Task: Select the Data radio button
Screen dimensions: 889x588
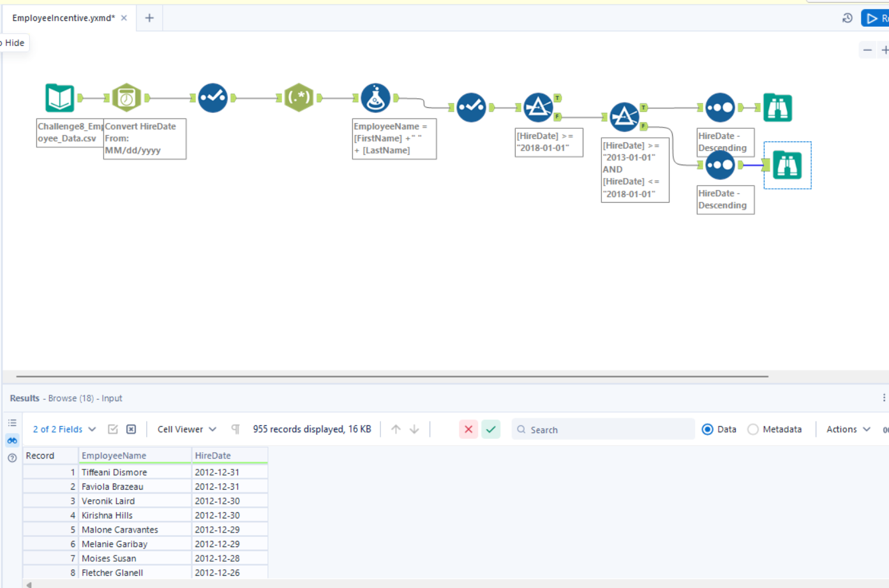Action: tap(707, 429)
